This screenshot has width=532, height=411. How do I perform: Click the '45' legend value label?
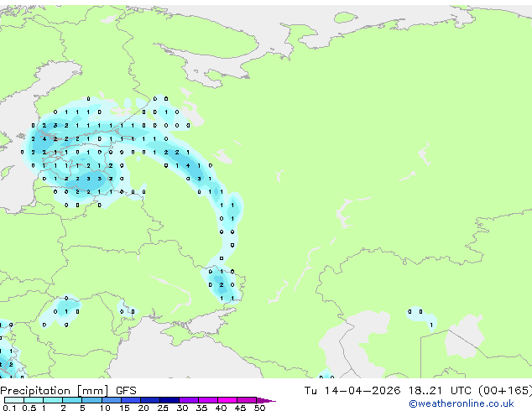pos(240,408)
